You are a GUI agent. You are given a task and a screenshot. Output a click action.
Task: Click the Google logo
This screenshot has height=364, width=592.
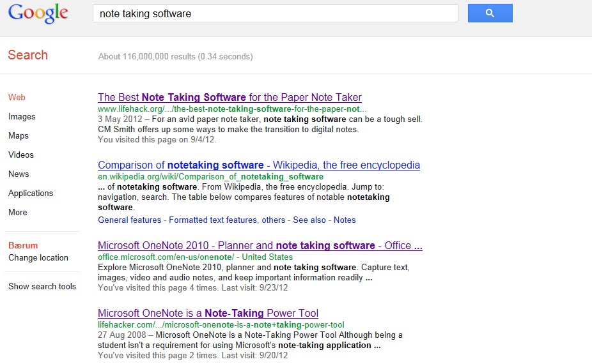(38, 13)
